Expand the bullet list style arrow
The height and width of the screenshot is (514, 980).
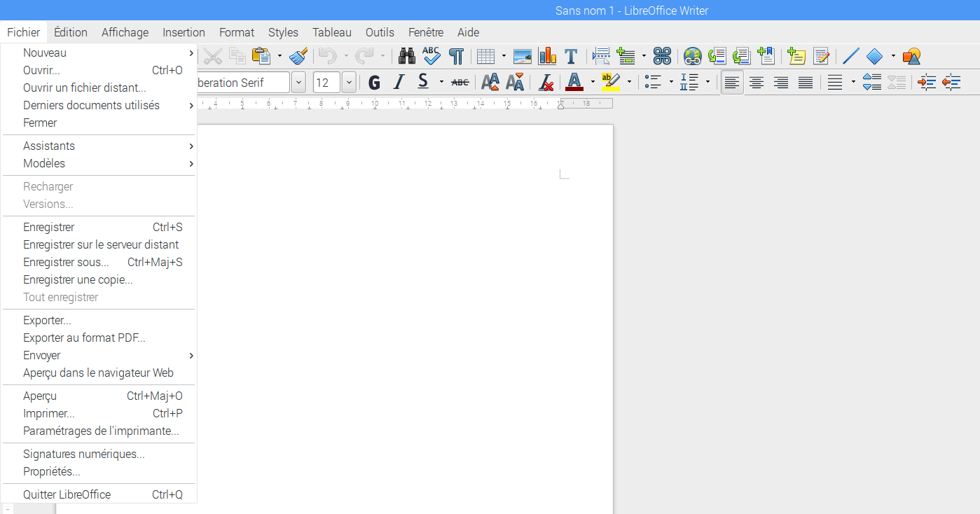(671, 83)
